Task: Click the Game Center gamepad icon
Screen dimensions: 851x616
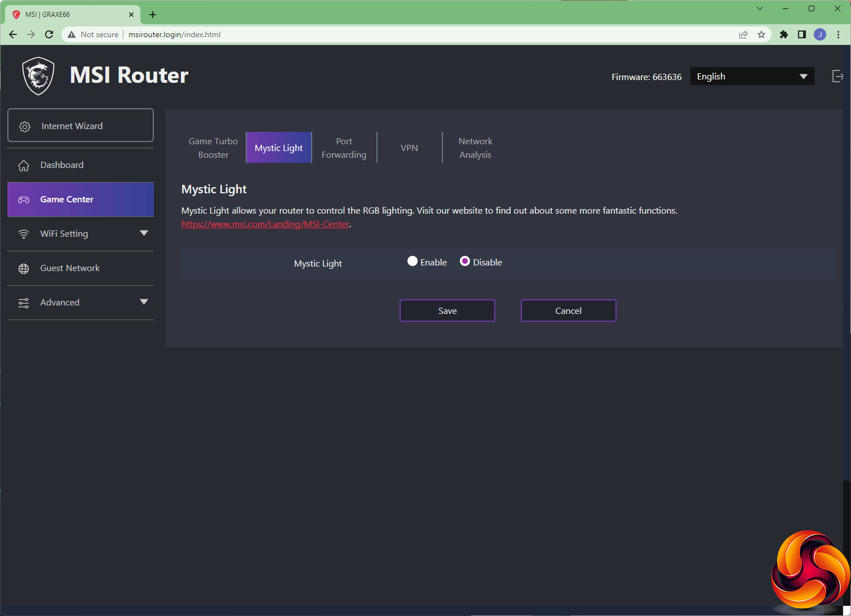Action: click(24, 200)
